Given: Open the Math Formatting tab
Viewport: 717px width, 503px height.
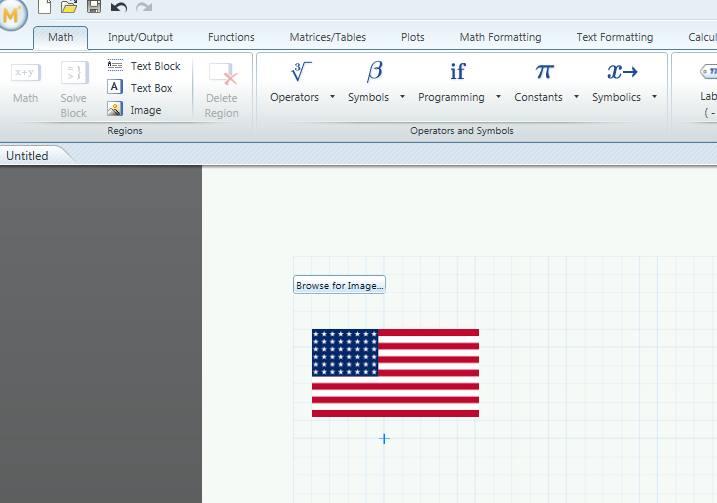Looking at the screenshot, I should pos(500,37).
